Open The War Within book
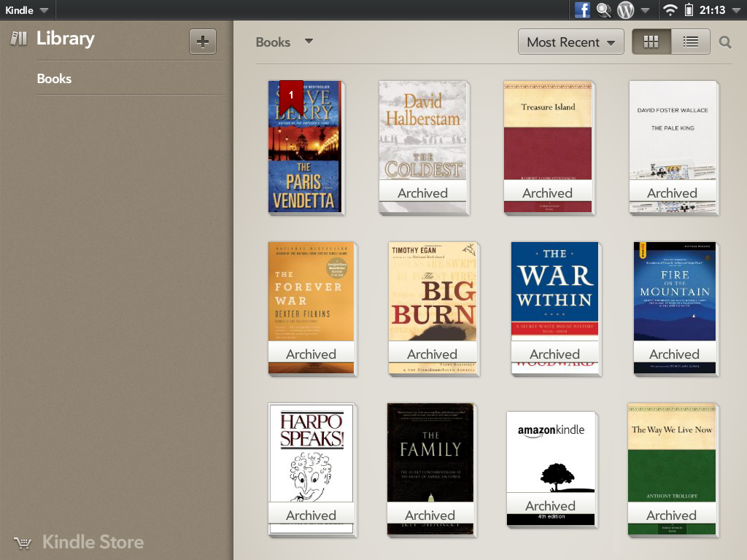This screenshot has height=560, width=747. coord(555,308)
